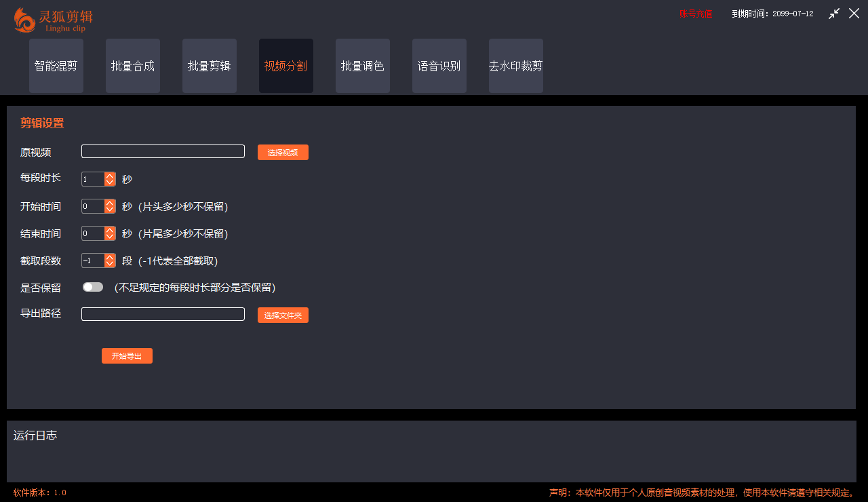Select the 每段时长 value box
Image resolution: width=868 pixels, height=502 pixels.
(x=92, y=178)
